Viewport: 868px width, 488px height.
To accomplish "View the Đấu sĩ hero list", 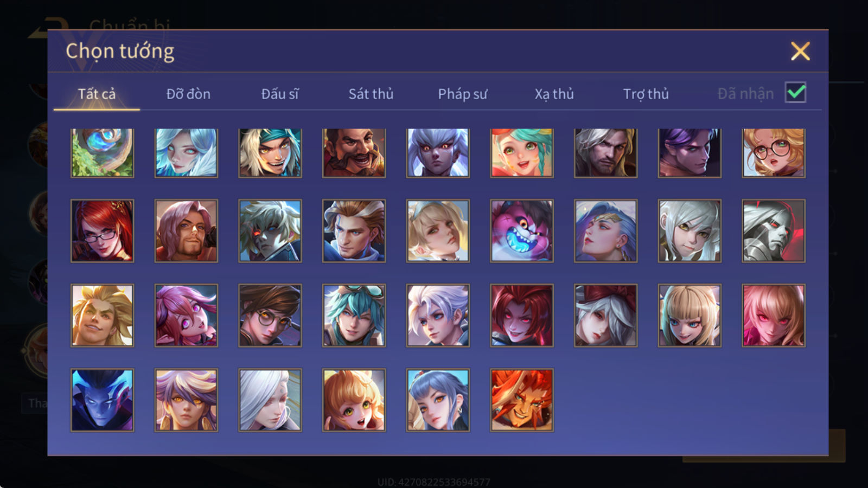I will click(280, 94).
